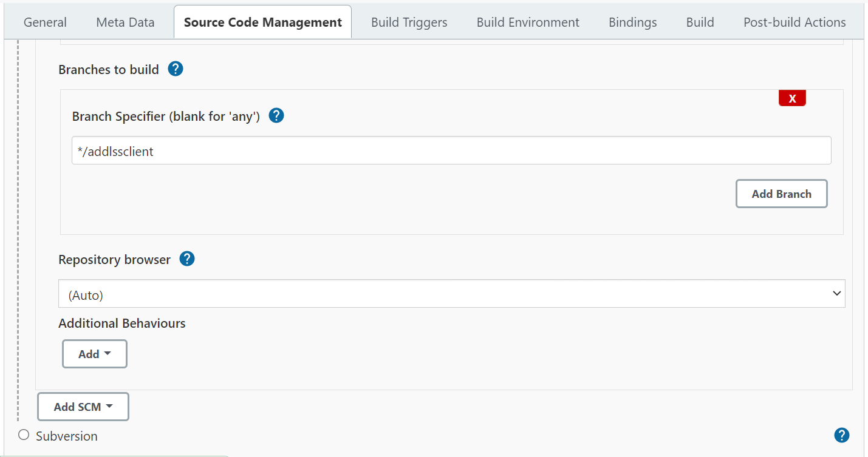Open the Build Triggers tab
The width and height of the screenshot is (868, 457).
[409, 22]
